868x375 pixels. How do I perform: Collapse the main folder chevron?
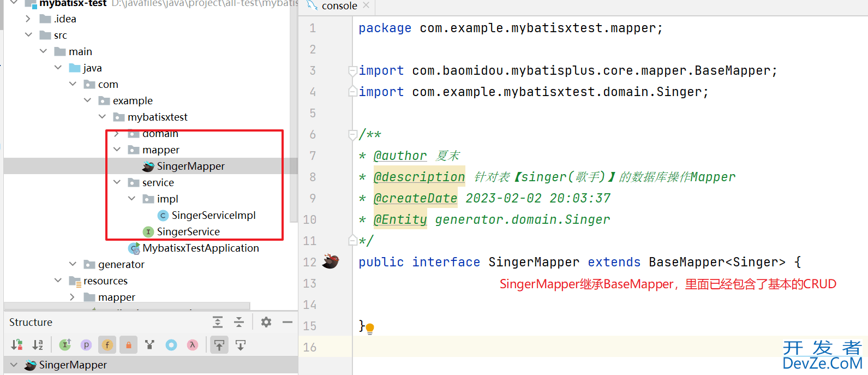coord(43,51)
